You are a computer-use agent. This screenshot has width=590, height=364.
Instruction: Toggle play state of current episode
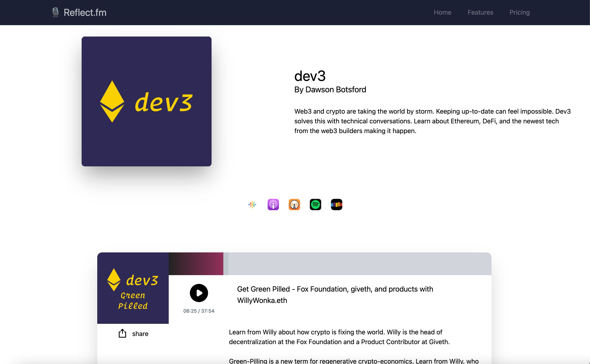pos(199,293)
